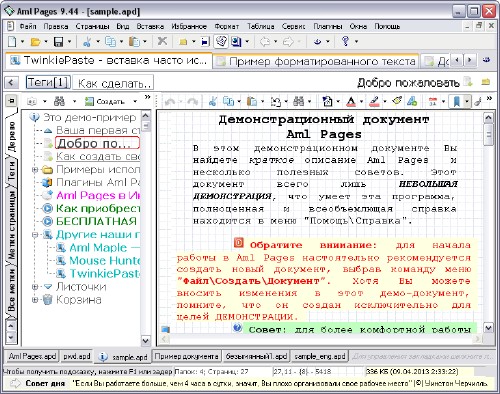This screenshot has width=500, height=394.
Task: Click the Как сделать.. button
Action: (x=114, y=83)
